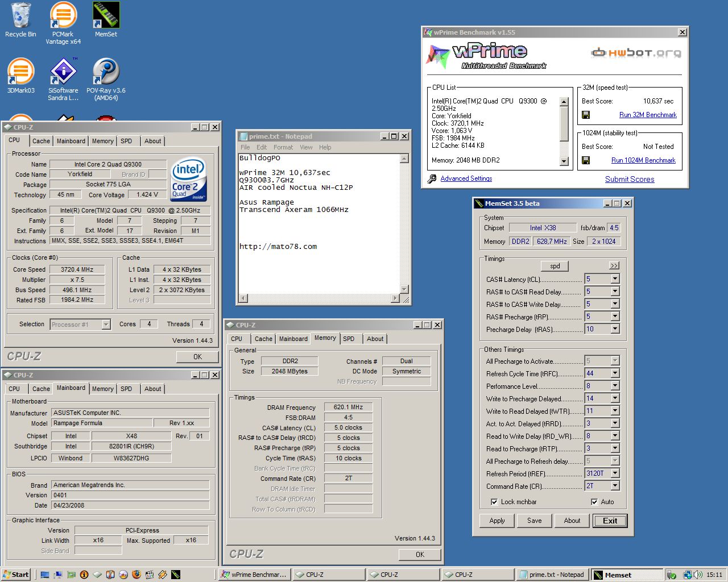Click the Run 32M Benchmark link
Viewport: 728px width, 582px height.
pyautogui.click(x=648, y=115)
